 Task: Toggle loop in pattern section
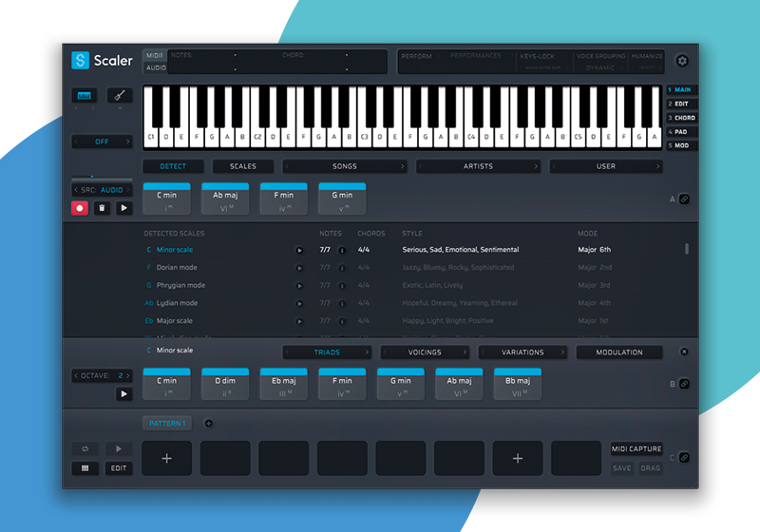[85, 449]
